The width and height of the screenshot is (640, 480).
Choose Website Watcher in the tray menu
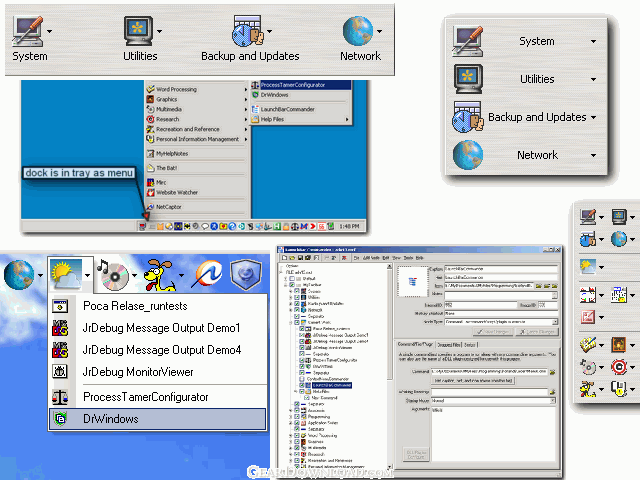click(x=197, y=192)
